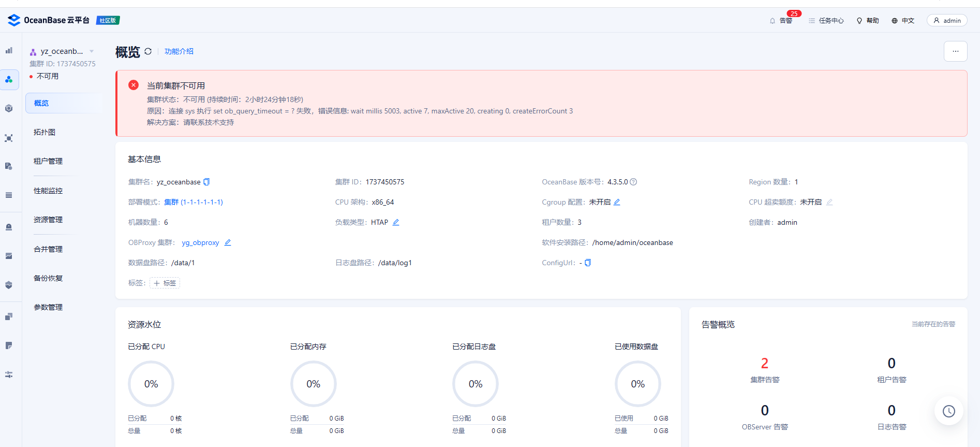The height and width of the screenshot is (447, 980).
Task: View the 当前存在的告警 current alerts link
Action: [x=933, y=324]
